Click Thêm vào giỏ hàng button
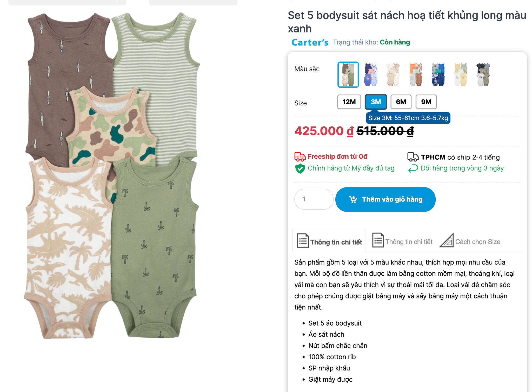The width and height of the screenshot is (532, 392). point(385,199)
